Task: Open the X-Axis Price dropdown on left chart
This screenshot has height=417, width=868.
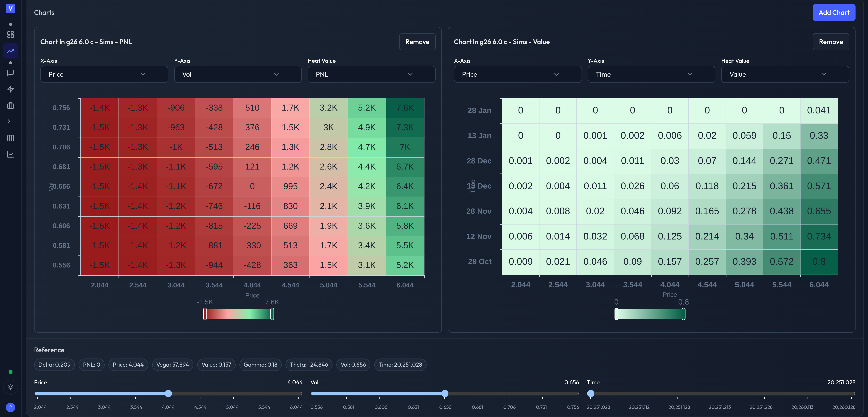Action: click(104, 74)
